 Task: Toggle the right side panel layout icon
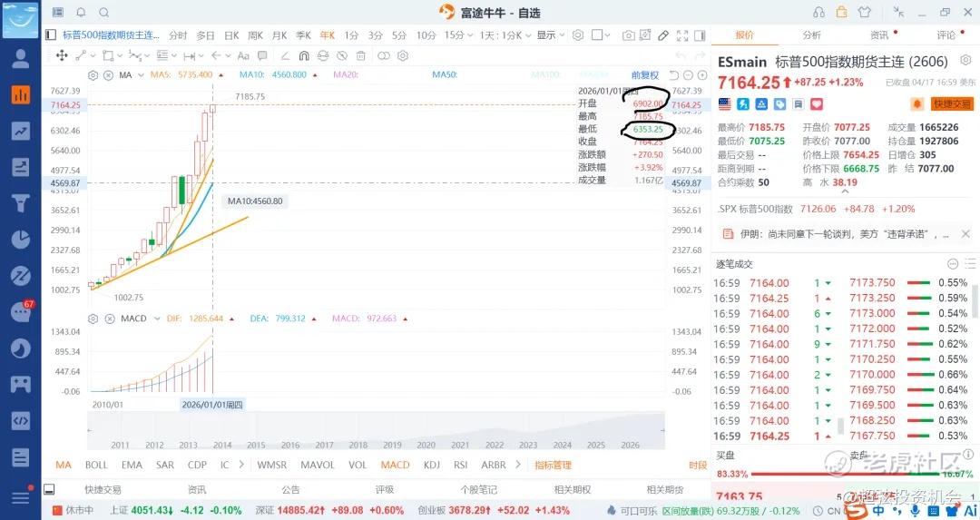click(700, 35)
